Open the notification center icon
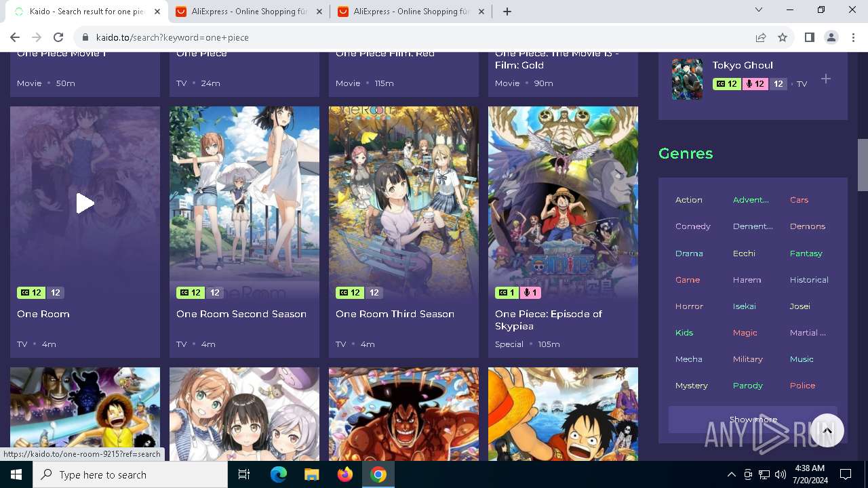868x488 pixels. point(846,474)
